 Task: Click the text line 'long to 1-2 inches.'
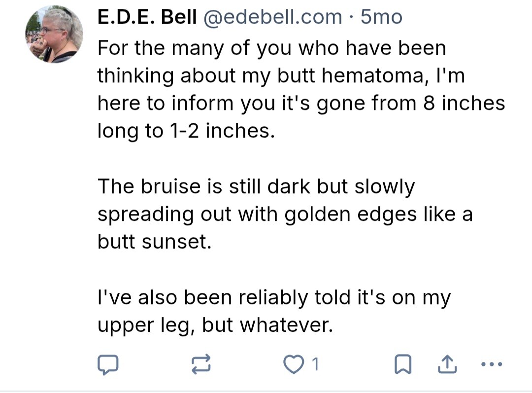(x=186, y=131)
